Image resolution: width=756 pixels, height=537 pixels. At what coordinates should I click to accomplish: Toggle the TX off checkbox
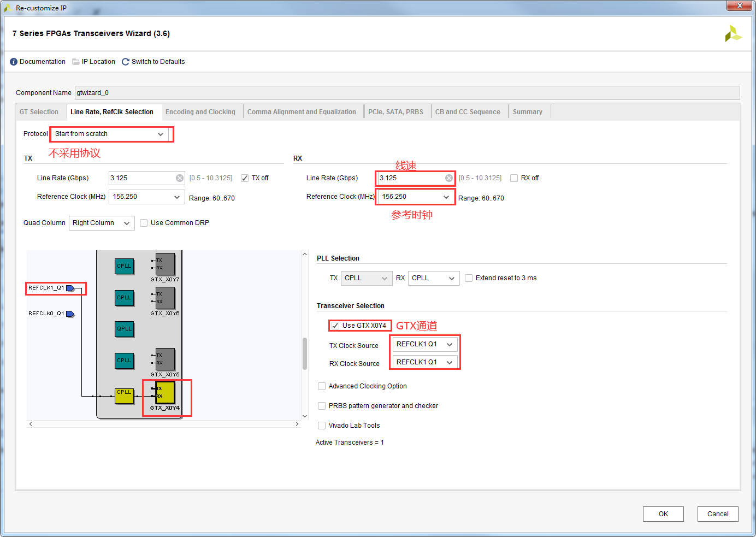click(245, 178)
